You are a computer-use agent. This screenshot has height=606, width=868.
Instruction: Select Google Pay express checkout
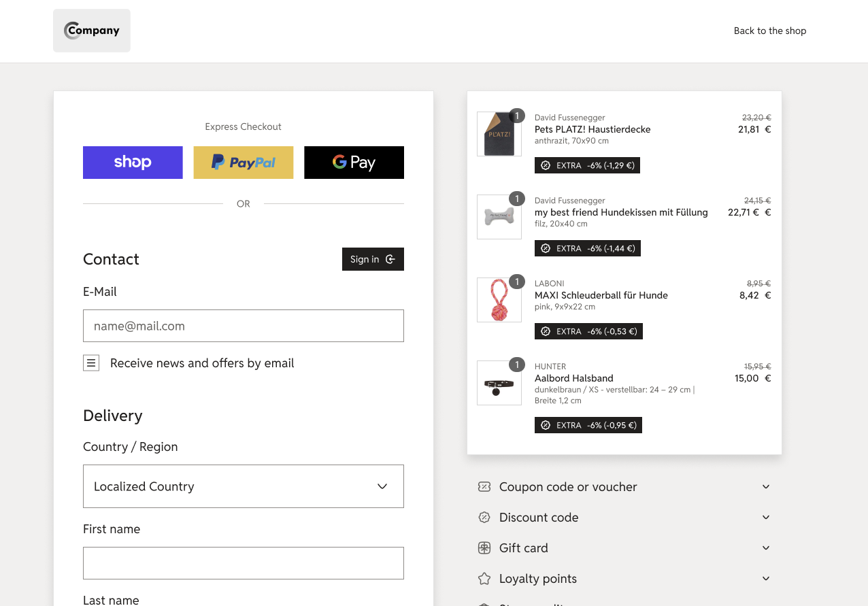(354, 163)
